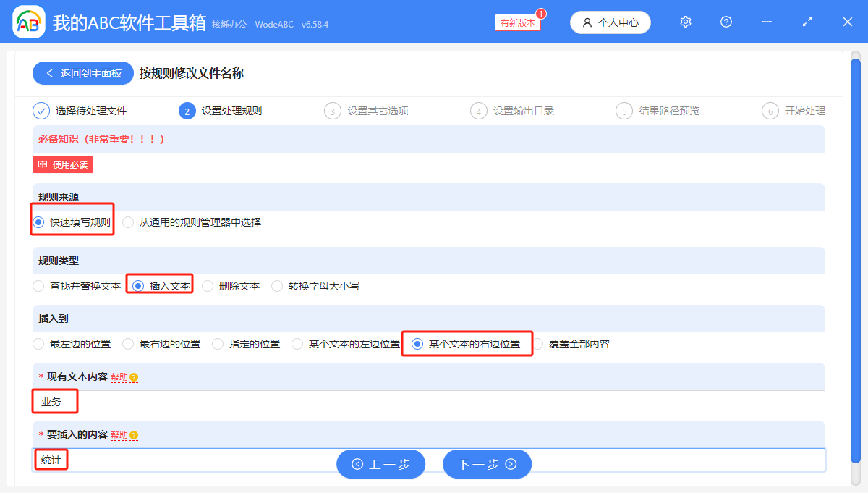Open the 使用必读 guide with the red icon

coord(62,164)
